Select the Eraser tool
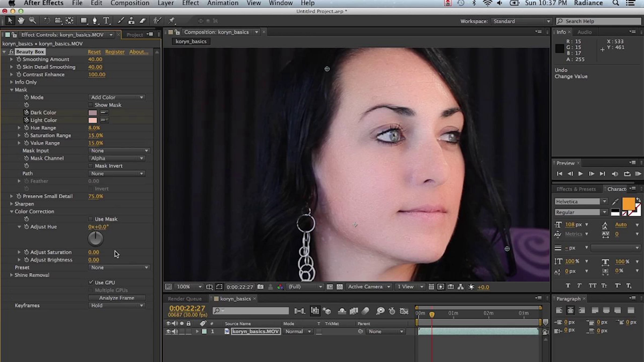Image resolution: width=644 pixels, height=362 pixels. [x=142, y=21]
